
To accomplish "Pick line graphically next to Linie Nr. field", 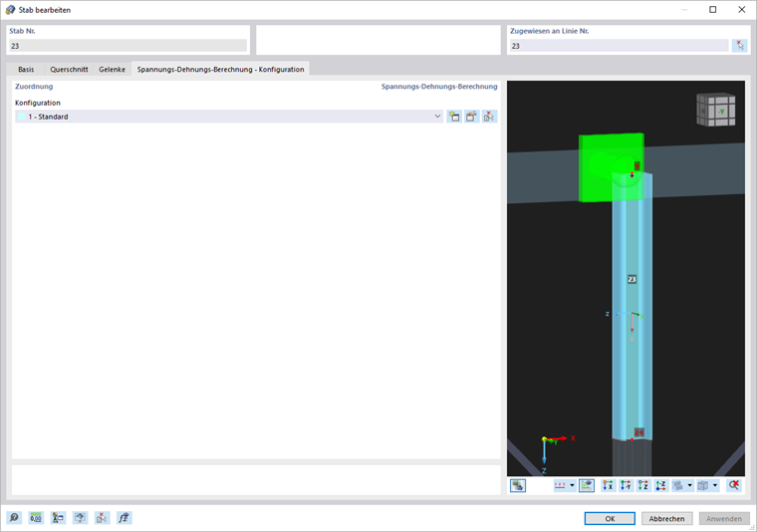I will click(x=740, y=46).
